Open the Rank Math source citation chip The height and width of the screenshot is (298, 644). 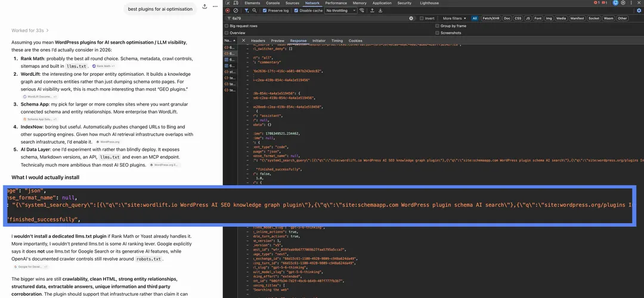point(104,66)
